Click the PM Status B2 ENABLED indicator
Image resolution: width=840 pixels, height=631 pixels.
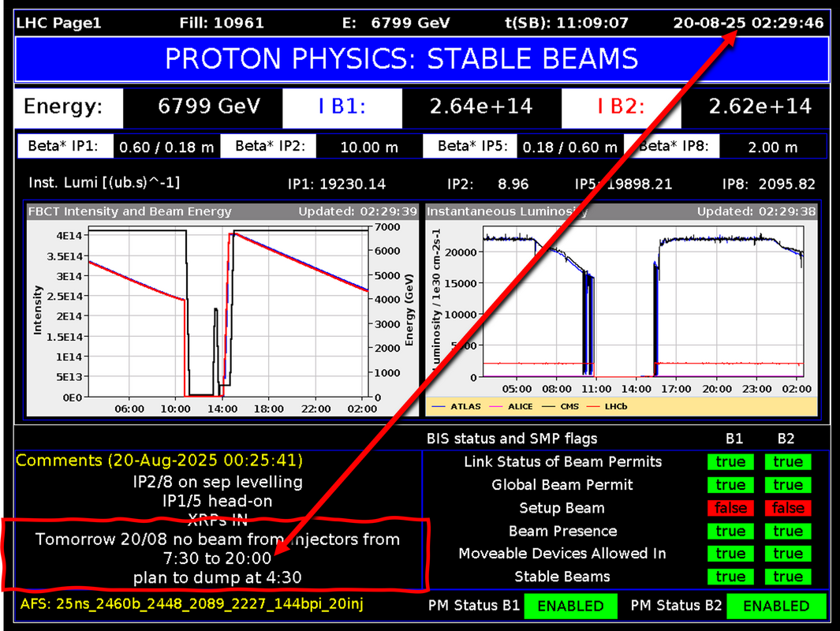point(776,606)
